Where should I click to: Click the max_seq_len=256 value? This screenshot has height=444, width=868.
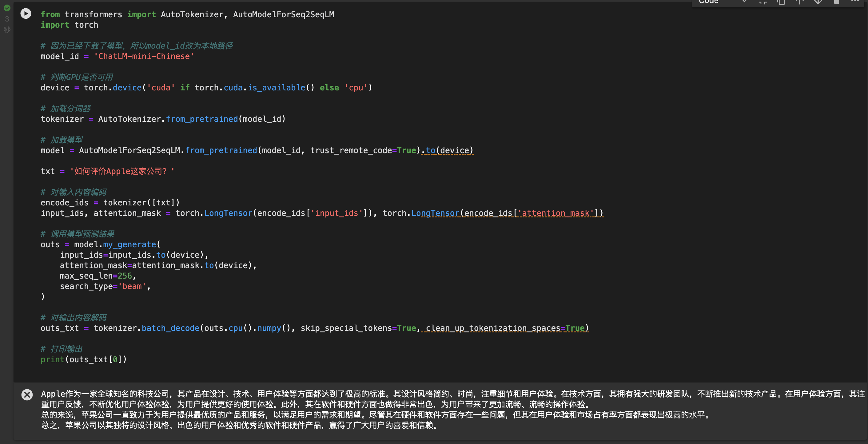point(125,276)
